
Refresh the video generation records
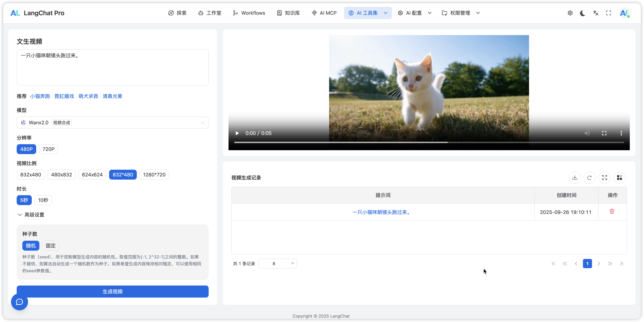click(589, 177)
